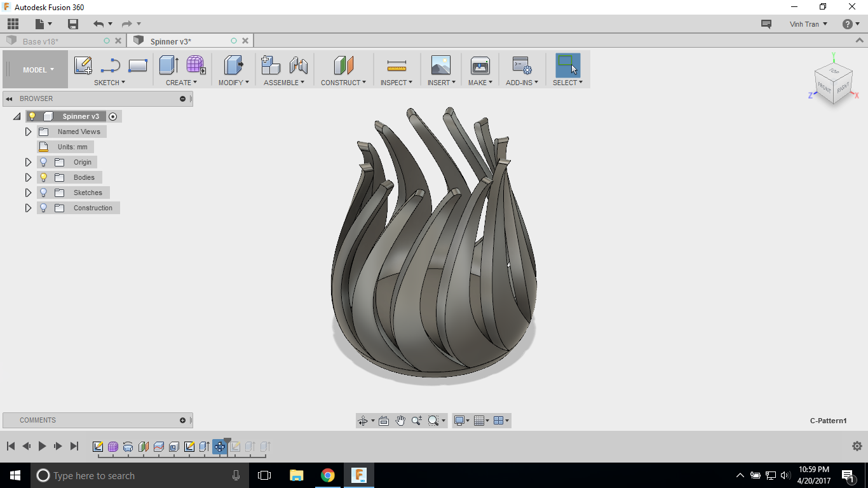Image resolution: width=868 pixels, height=488 pixels.
Task: Open the MODIFY menu
Action: click(233, 83)
